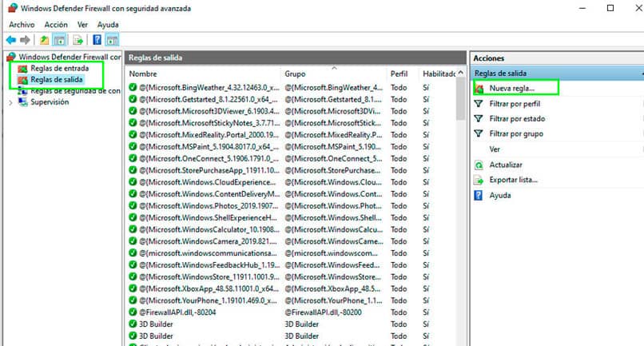Screen dimensions: 644x346
Task: Click the Filtrar por perfil funnel icon
Action: pyautogui.click(x=479, y=104)
